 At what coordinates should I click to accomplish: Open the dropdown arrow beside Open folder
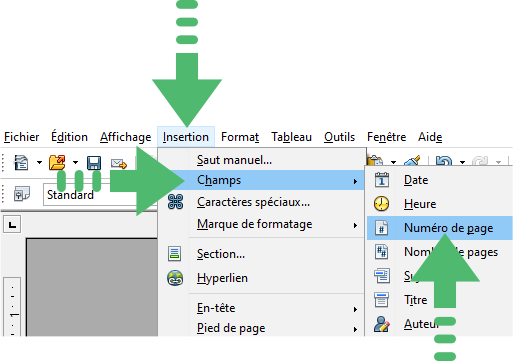[75, 163]
